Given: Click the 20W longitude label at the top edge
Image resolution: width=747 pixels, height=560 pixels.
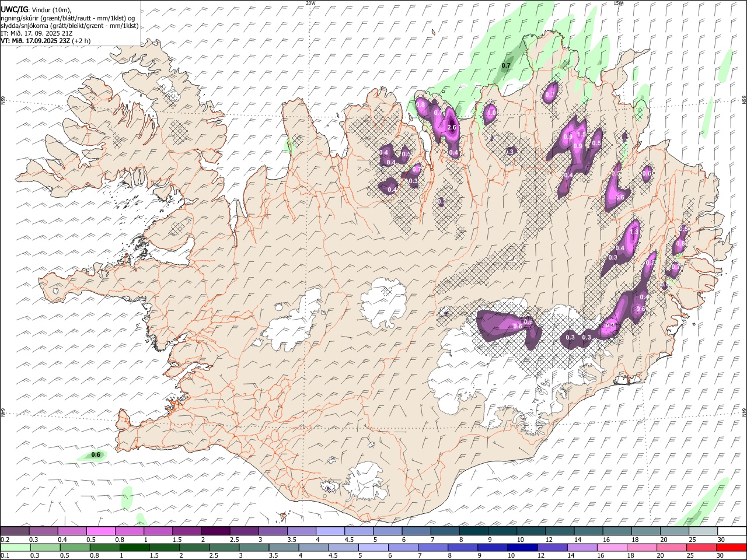Looking at the screenshot, I should click(x=310, y=3).
